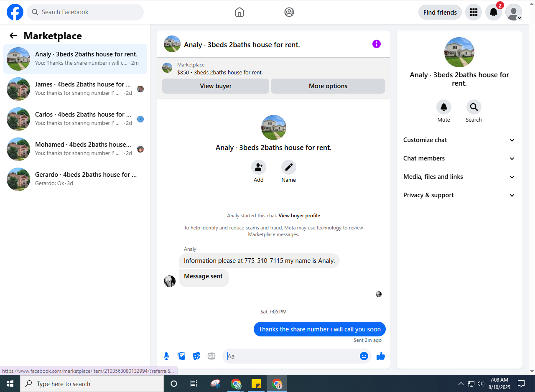
Task: Click the View buyer button
Action: tap(216, 86)
